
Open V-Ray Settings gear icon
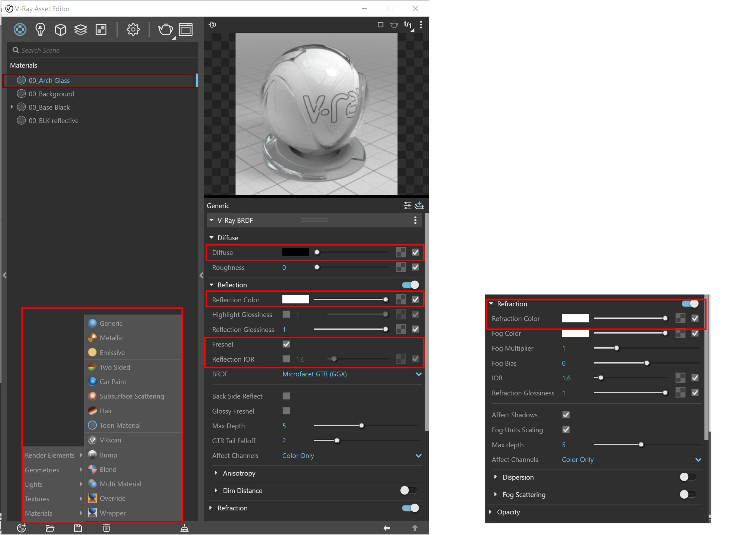coord(133,30)
